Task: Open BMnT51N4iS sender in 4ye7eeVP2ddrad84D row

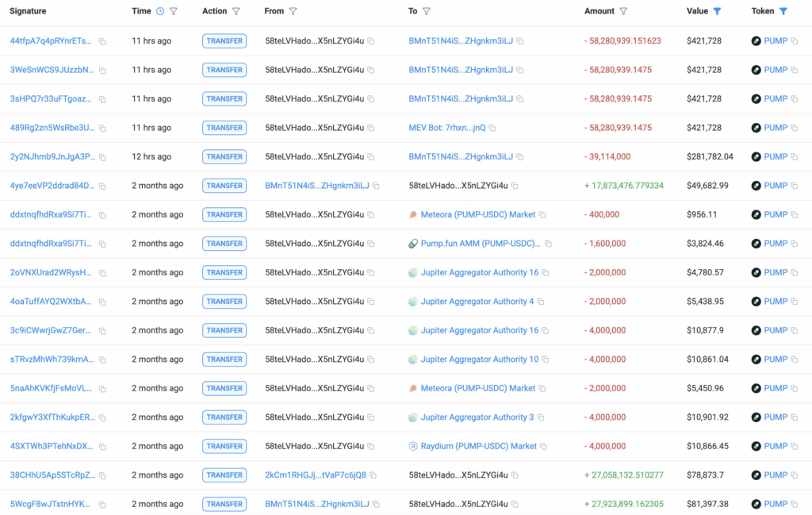Action: tap(317, 186)
